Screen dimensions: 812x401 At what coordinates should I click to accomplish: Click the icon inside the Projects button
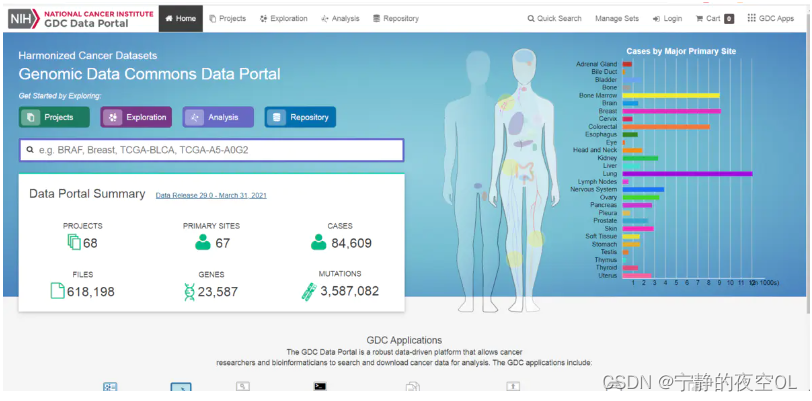[x=31, y=118]
